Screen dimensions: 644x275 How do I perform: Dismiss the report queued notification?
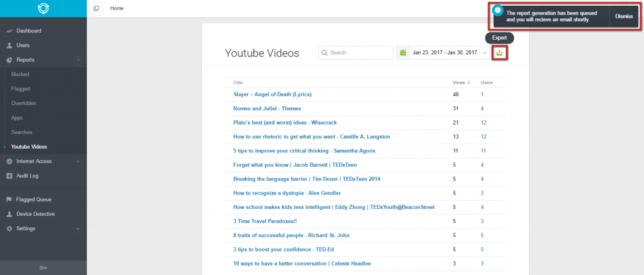coord(624,16)
